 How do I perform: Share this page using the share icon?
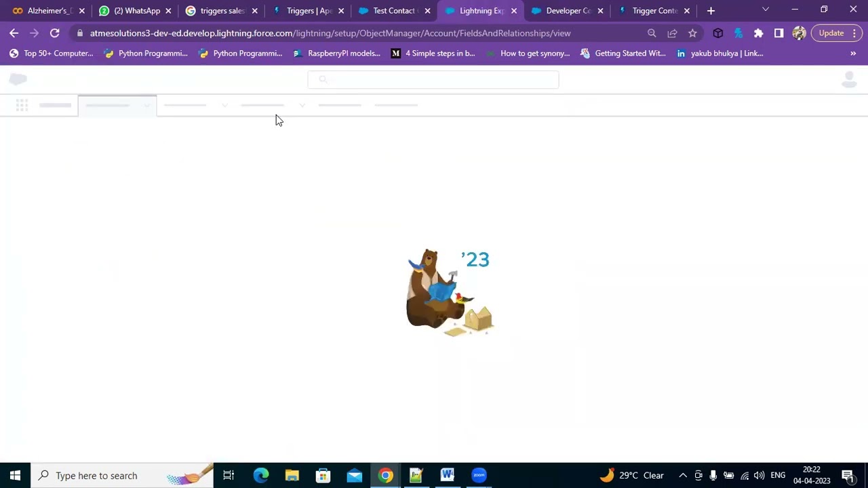click(672, 33)
